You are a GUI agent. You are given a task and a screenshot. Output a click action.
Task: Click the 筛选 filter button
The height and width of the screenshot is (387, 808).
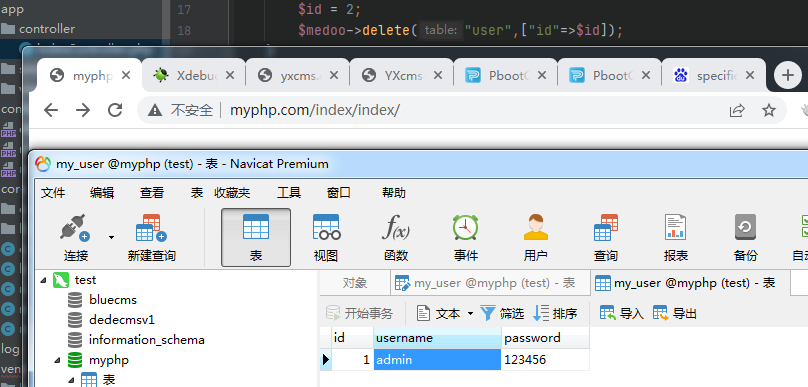[502, 313]
